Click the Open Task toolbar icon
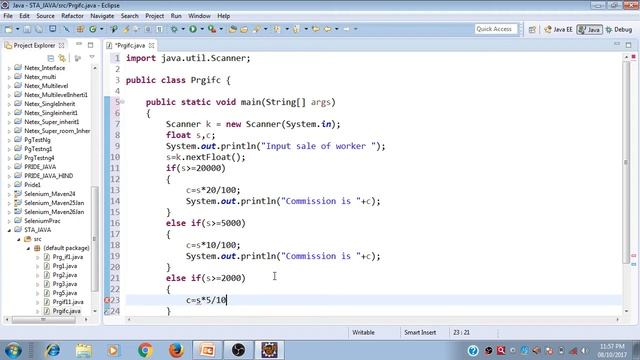Image resolution: width=640 pixels, height=360 pixels. tap(244, 29)
